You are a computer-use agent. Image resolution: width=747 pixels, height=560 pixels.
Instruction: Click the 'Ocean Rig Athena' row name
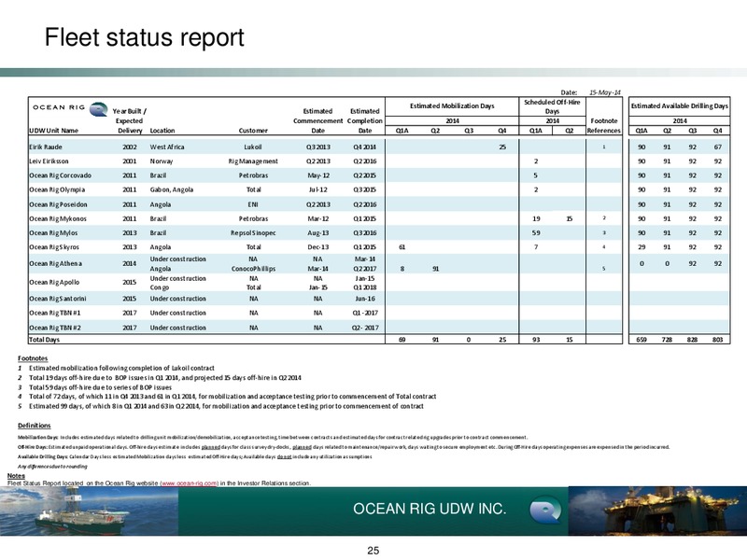55,263
